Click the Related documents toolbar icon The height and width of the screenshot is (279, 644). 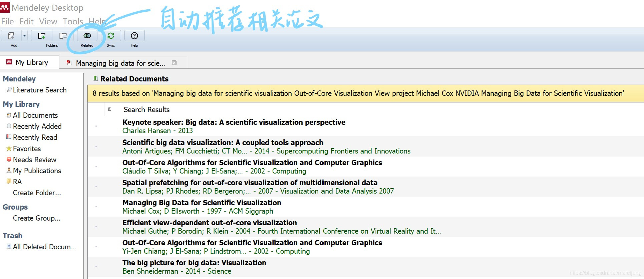87,36
